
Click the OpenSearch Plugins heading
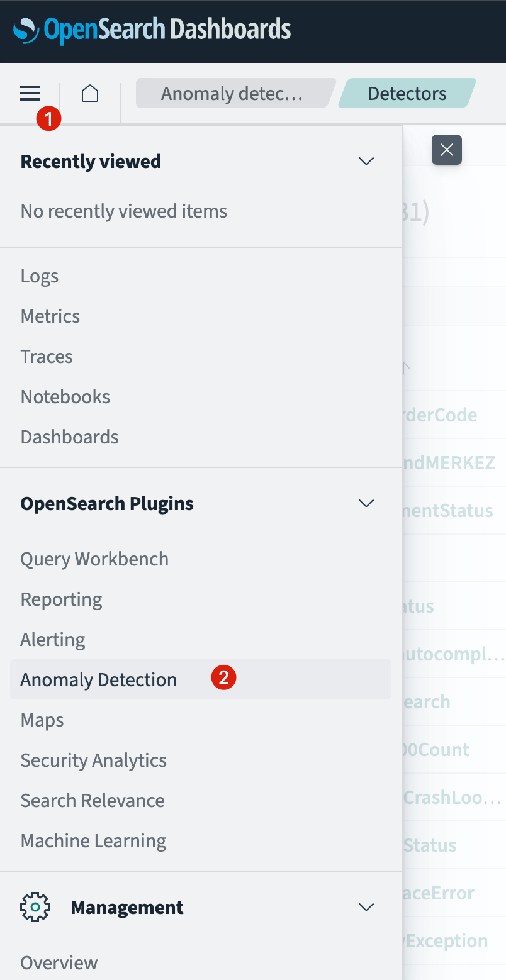click(107, 503)
